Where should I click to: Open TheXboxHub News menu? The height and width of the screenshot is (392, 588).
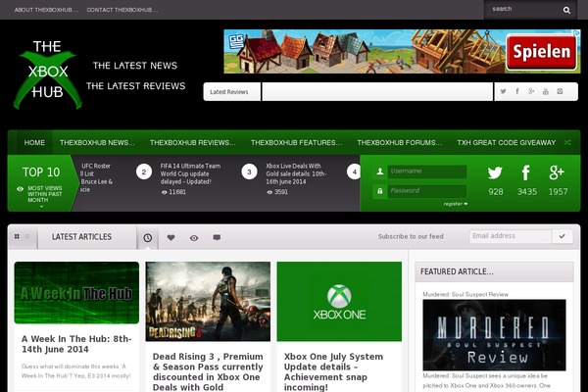point(97,142)
